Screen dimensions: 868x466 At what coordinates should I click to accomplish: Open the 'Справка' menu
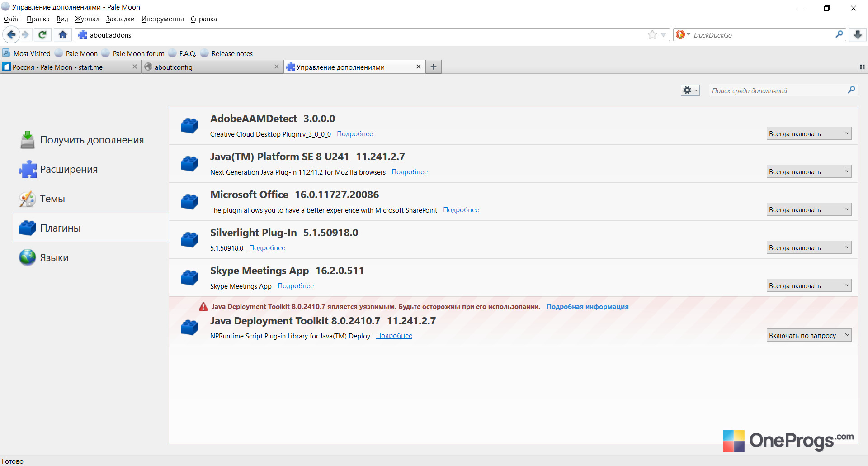point(204,19)
